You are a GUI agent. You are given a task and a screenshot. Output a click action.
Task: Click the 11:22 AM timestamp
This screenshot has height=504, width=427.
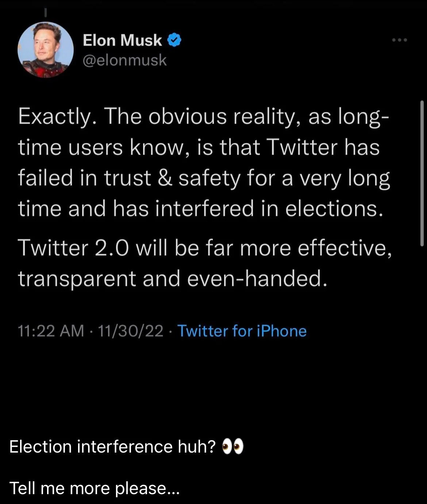tap(51, 331)
